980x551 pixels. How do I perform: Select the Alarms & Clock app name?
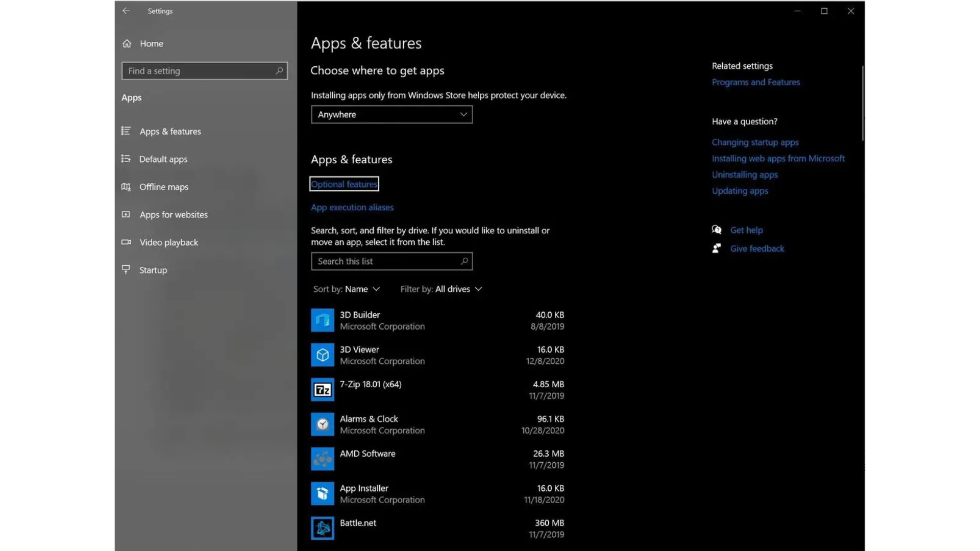pos(369,419)
